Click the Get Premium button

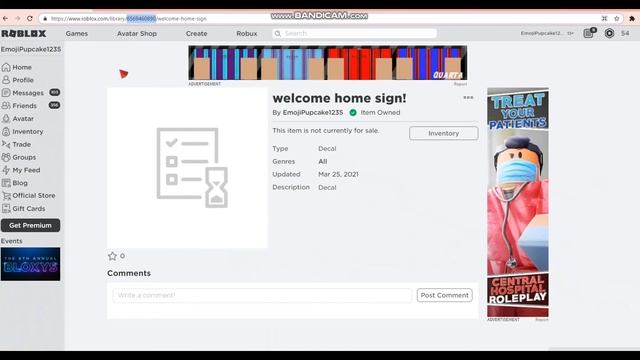pyautogui.click(x=31, y=225)
